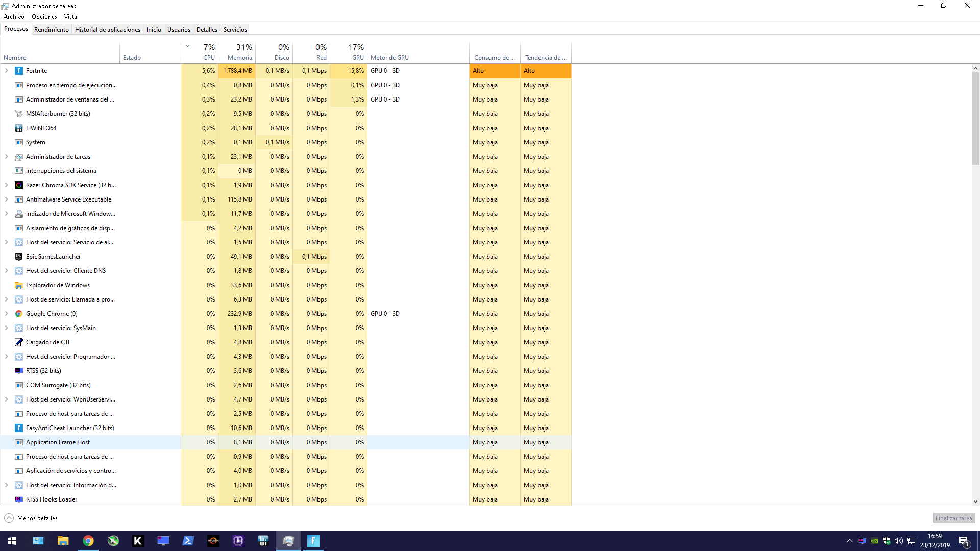Screen dimensions: 980x551
Task: Click the NVIDIA icon in the system tray
Action: point(874,541)
